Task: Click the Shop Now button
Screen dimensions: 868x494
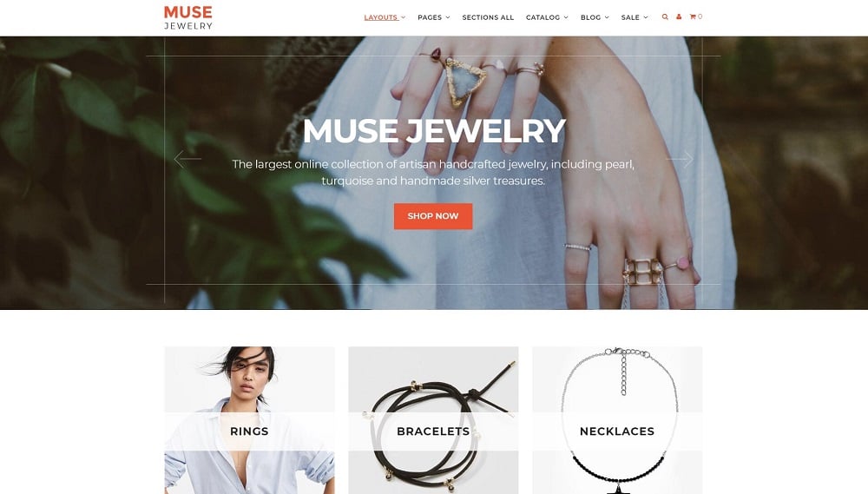Action: coord(433,216)
